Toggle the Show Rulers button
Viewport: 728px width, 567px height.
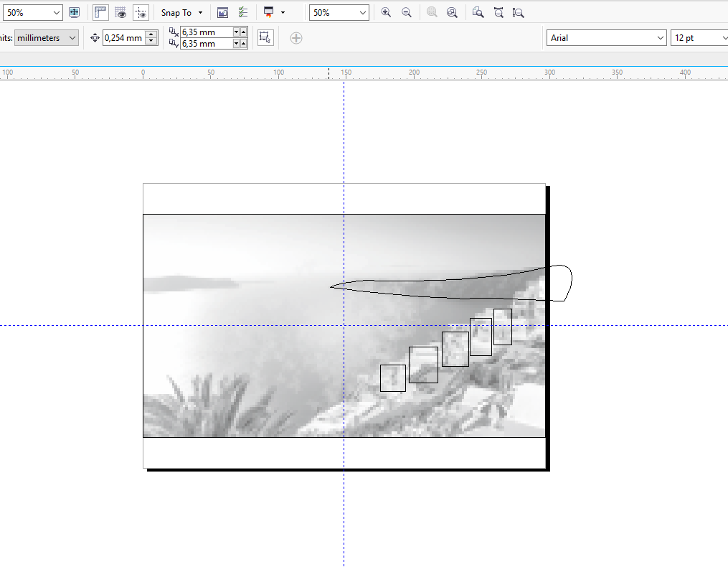[100, 13]
